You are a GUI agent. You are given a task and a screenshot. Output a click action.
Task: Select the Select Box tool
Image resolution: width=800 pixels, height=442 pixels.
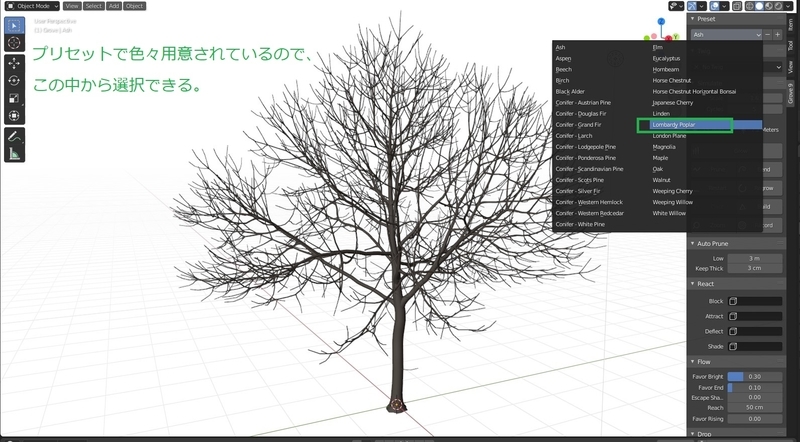pos(14,26)
